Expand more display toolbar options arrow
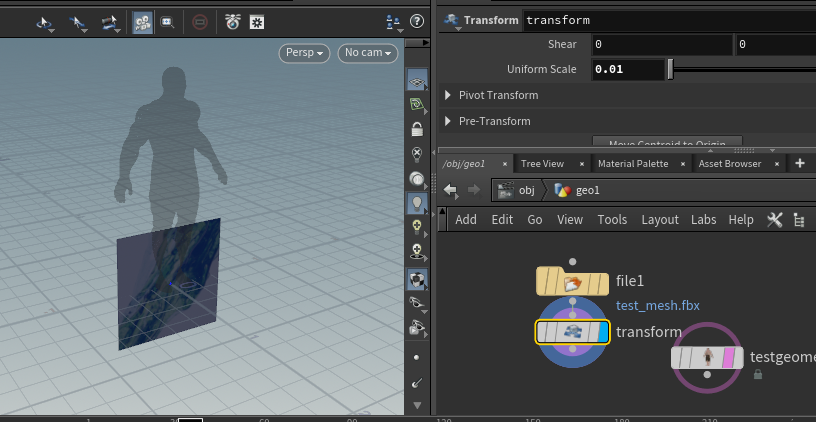 (417, 405)
